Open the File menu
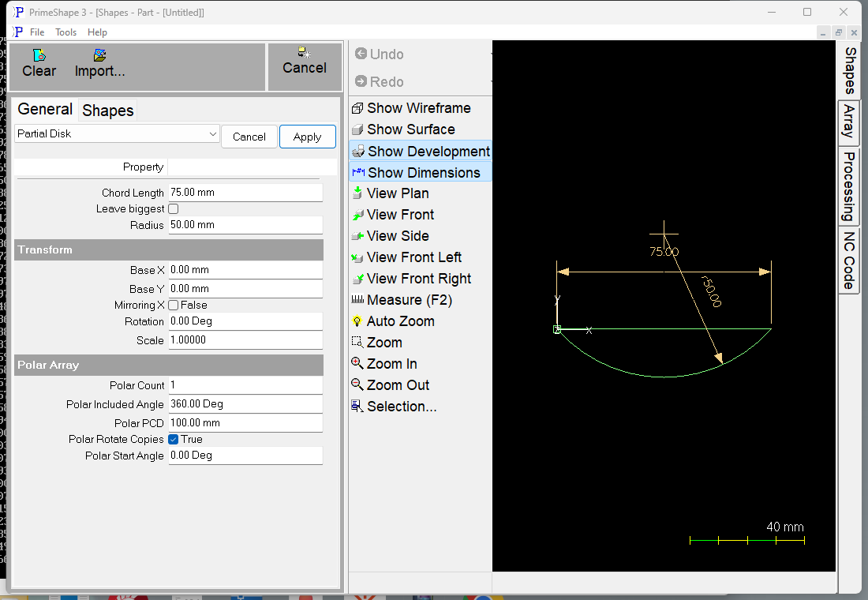The width and height of the screenshot is (868, 600). pos(37,32)
